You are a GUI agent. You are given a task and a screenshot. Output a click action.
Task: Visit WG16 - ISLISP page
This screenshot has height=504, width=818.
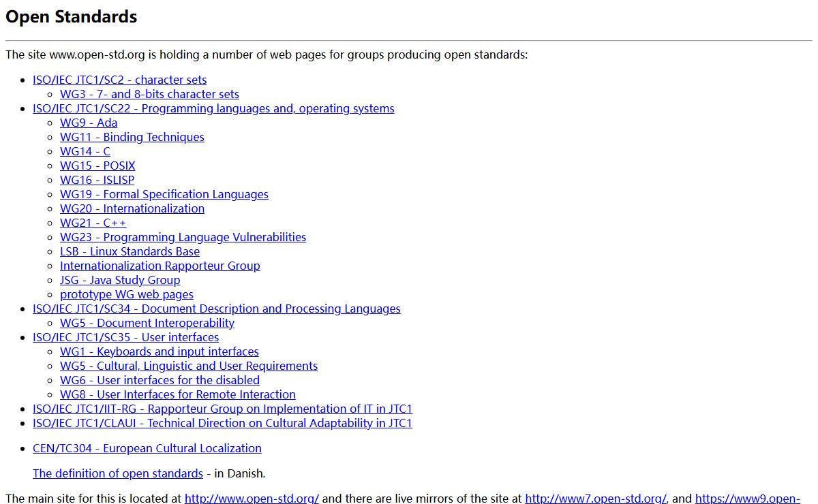pos(97,180)
